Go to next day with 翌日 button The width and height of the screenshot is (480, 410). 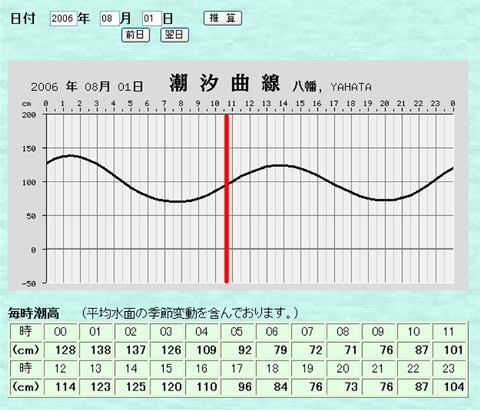point(174,35)
